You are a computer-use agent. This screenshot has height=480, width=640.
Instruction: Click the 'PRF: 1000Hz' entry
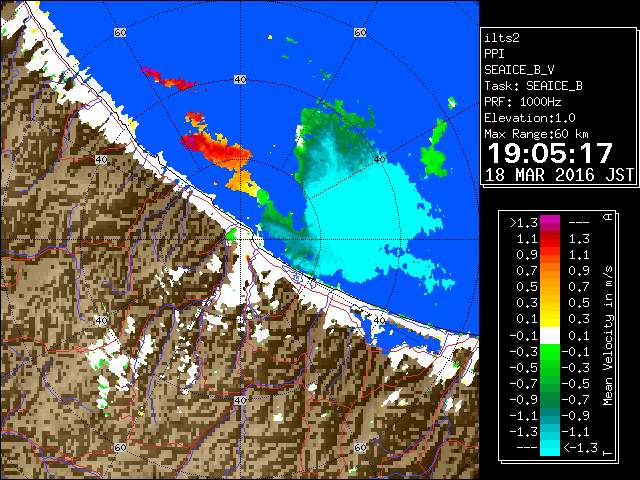pos(523,102)
